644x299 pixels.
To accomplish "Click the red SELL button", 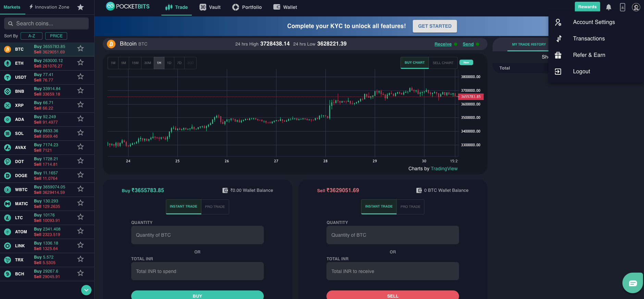I will pyautogui.click(x=393, y=295).
